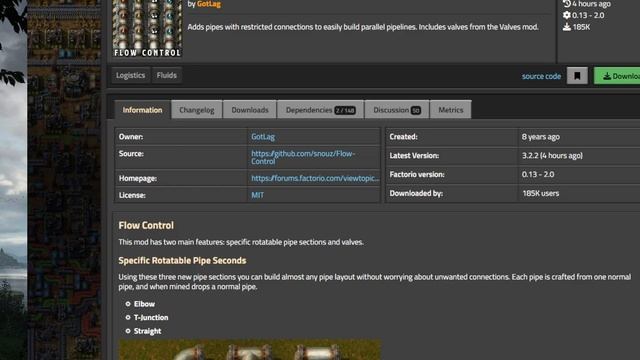Click the "0.13 - 2.0" Factorio version table value
Image resolution: width=640 pixels, height=360 pixels.
point(538,174)
